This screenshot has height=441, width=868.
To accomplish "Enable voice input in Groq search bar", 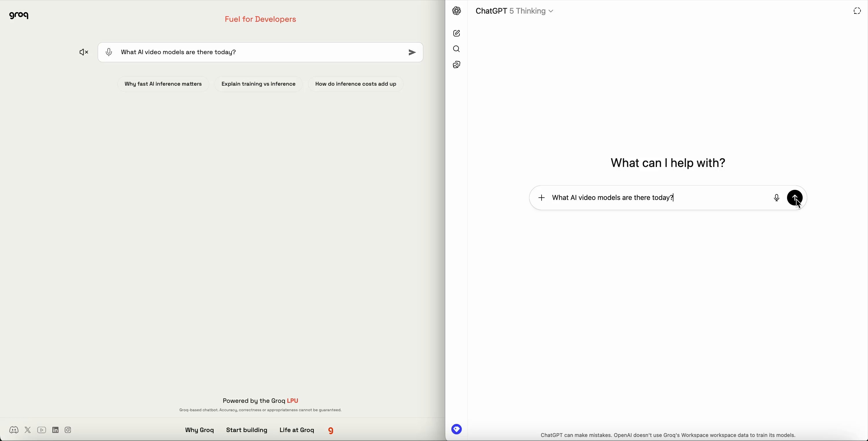I will (109, 52).
